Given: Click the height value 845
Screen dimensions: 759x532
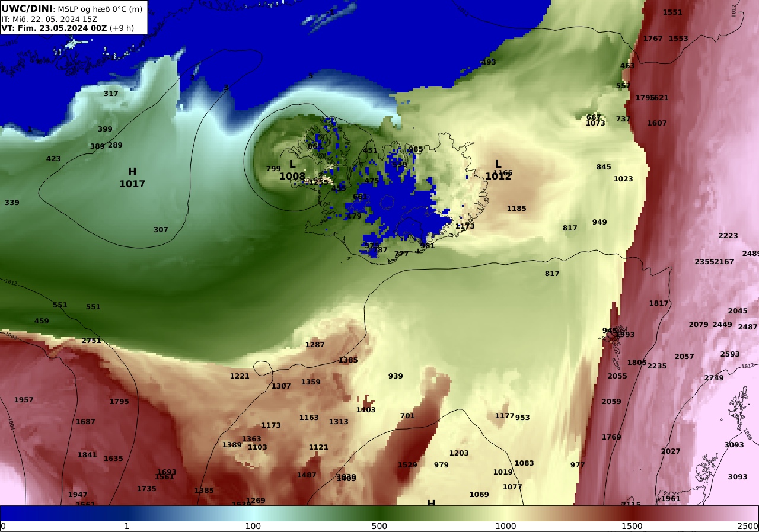Looking at the screenshot, I should tap(604, 167).
